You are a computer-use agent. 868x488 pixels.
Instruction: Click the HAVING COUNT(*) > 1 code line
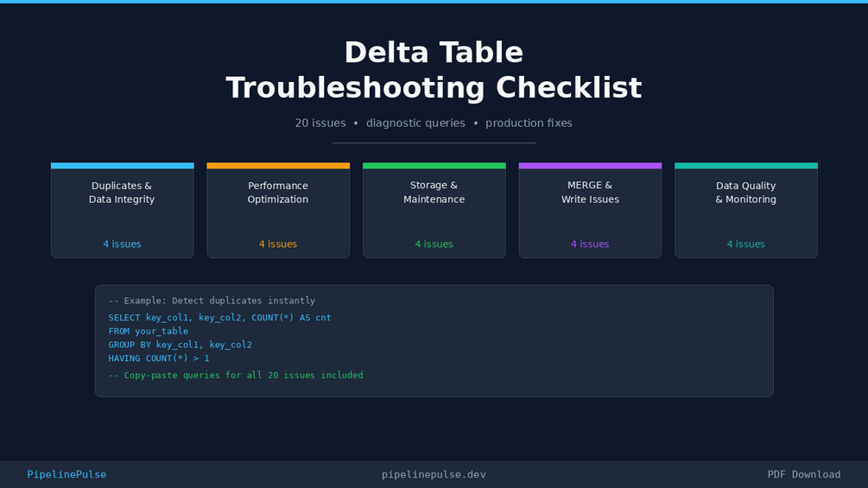[x=158, y=358]
